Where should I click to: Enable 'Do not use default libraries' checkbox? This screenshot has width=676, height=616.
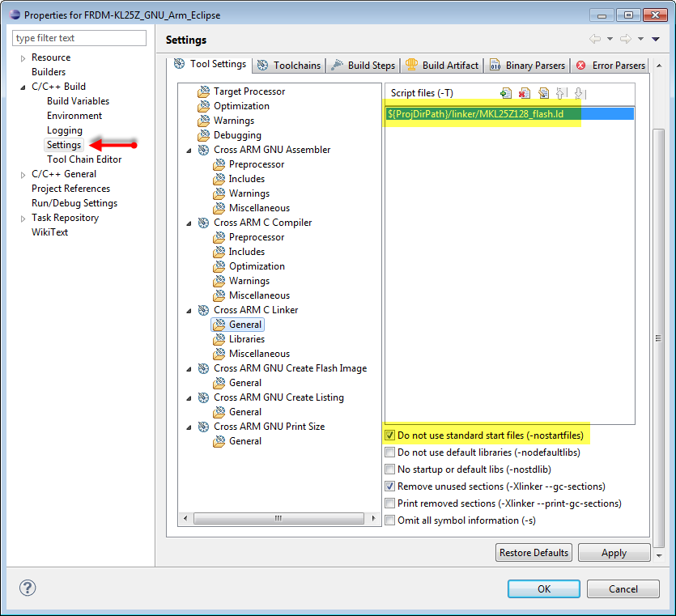click(390, 452)
